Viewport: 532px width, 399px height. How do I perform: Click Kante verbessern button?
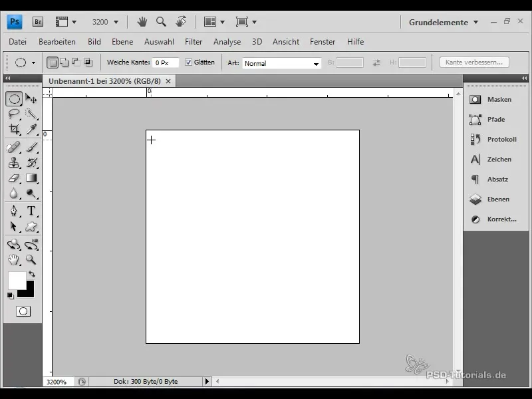(474, 62)
